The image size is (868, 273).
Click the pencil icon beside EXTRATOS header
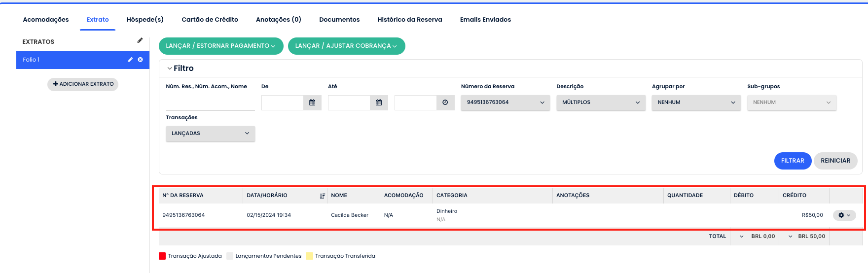(x=140, y=40)
